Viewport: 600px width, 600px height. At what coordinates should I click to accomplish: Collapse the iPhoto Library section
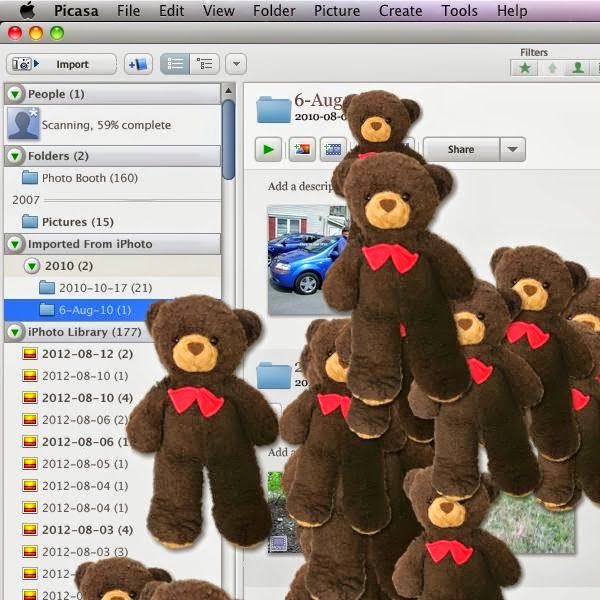(x=15, y=332)
